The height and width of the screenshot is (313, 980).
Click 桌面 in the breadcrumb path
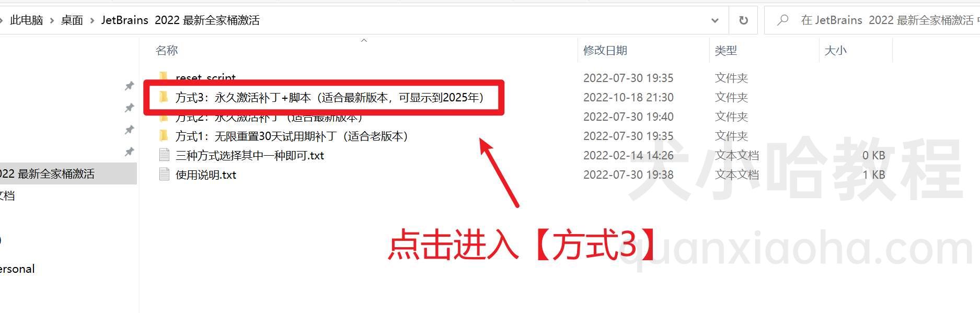pyautogui.click(x=72, y=20)
